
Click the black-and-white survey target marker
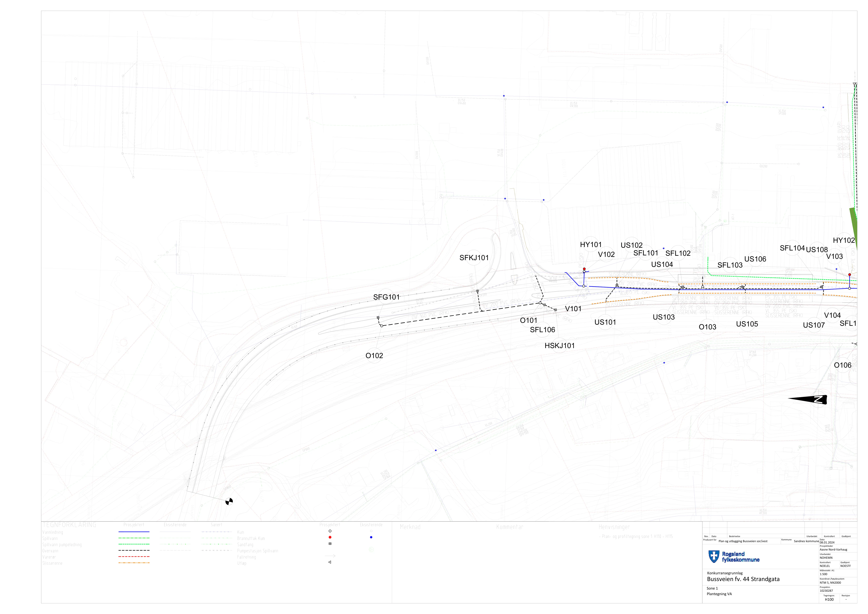(229, 502)
